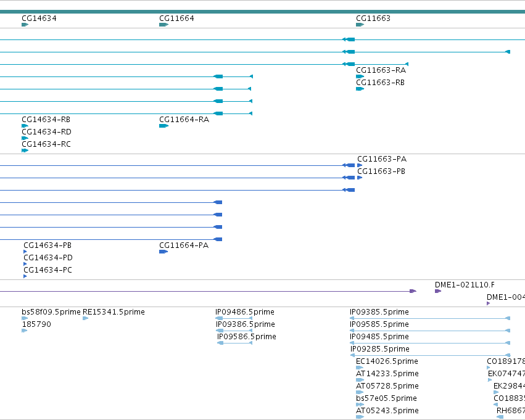The height and width of the screenshot is (420, 525).
Task: Click the CG11663-RB transcript arrow glyph
Action: [x=360, y=89]
